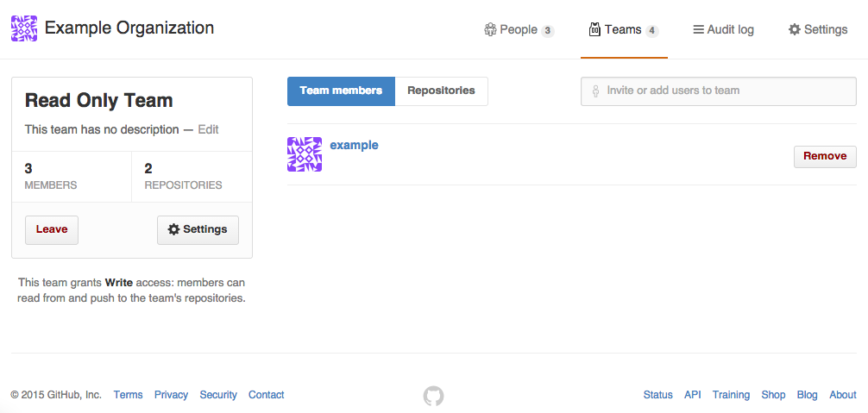Remove the example user from team
Viewport: 868px width, 413px height.
point(824,156)
